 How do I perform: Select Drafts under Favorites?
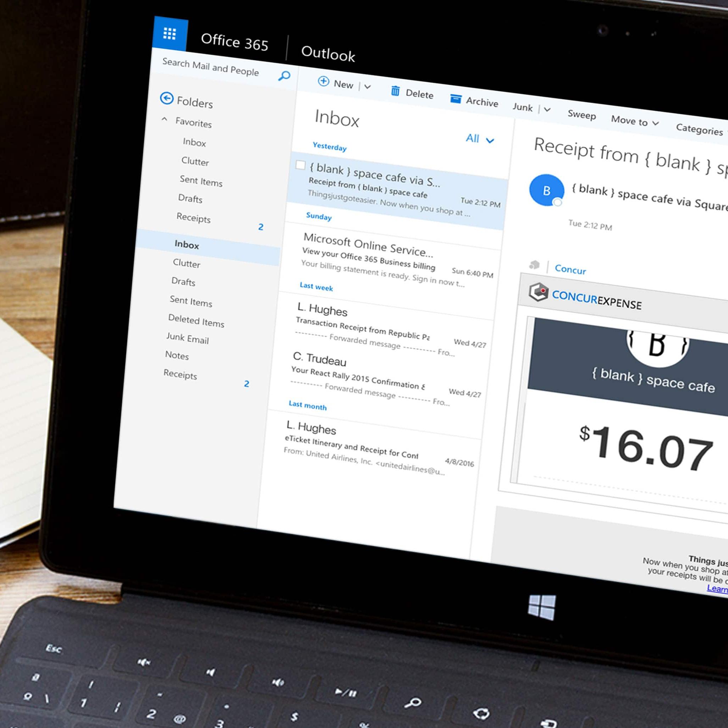(190, 199)
